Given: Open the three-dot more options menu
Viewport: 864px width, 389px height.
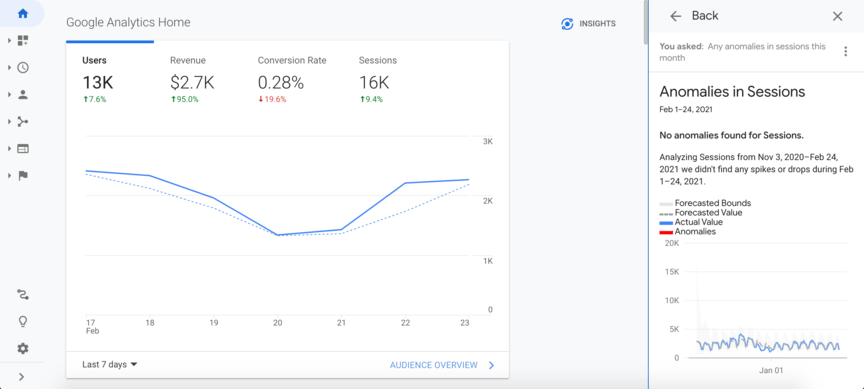Looking at the screenshot, I should (x=845, y=51).
